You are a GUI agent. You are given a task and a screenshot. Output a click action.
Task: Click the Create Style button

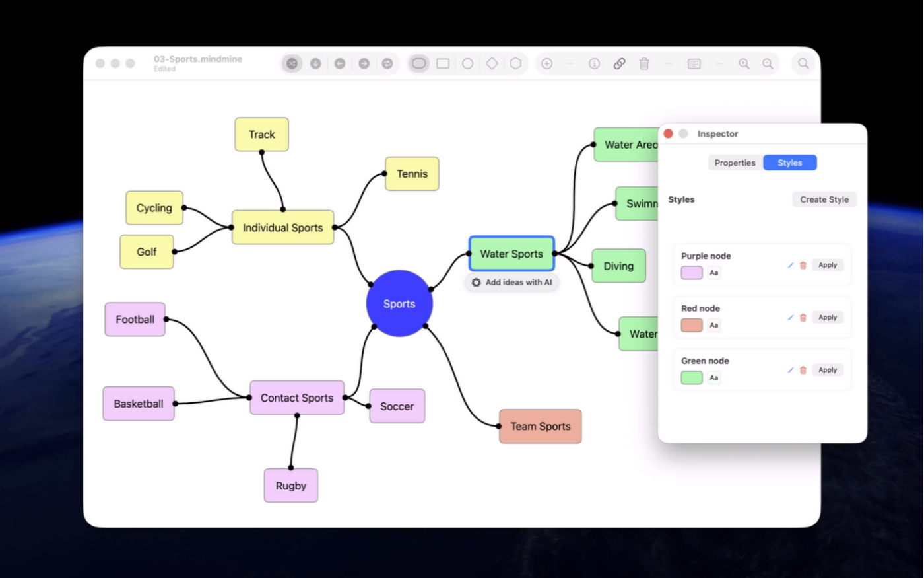click(x=824, y=199)
